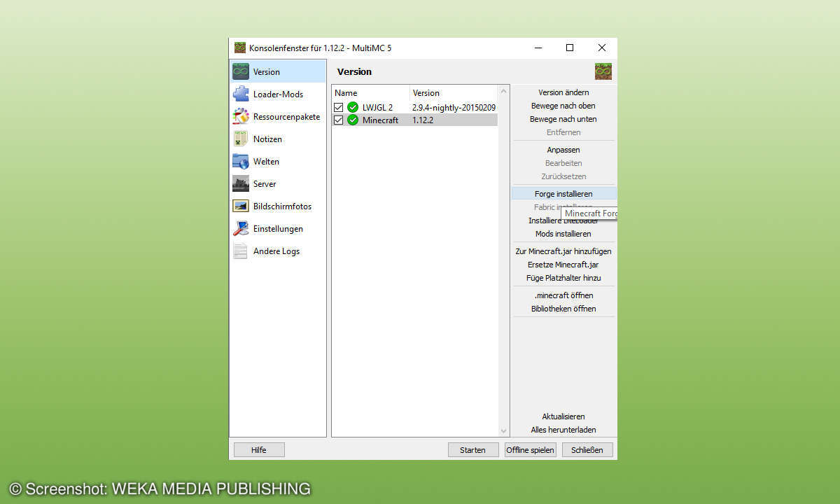
Task: Uncheck the LWJGL 2 checkbox
Action: (339, 107)
